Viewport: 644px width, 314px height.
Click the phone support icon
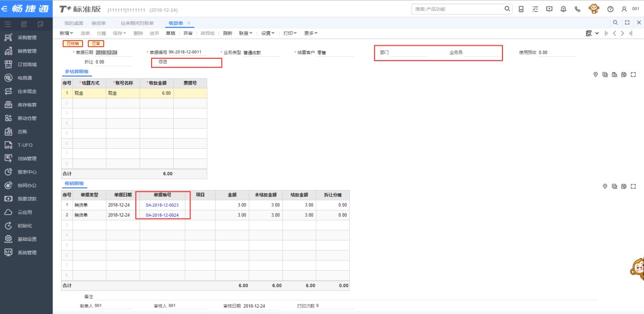577,9
